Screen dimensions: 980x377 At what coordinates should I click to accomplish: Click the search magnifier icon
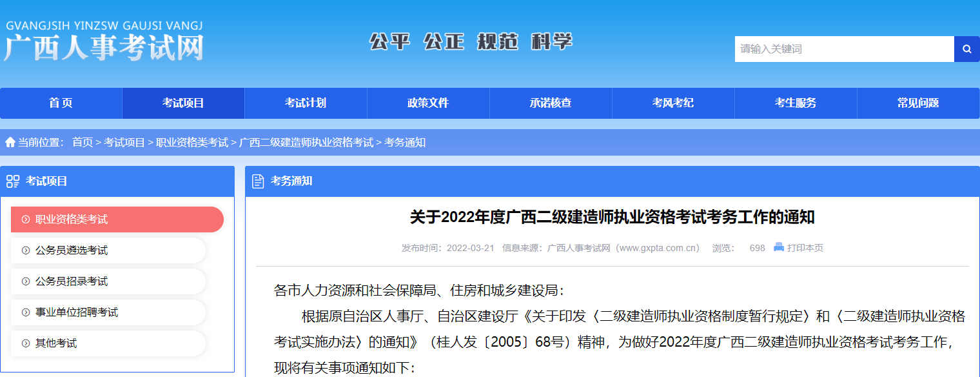pyautogui.click(x=966, y=48)
